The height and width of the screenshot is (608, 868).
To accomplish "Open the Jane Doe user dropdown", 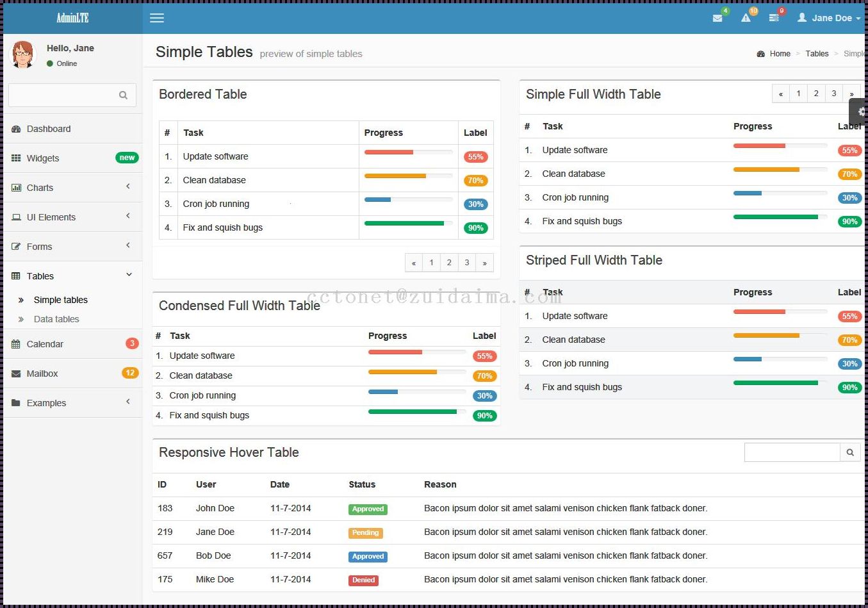I will [829, 18].
